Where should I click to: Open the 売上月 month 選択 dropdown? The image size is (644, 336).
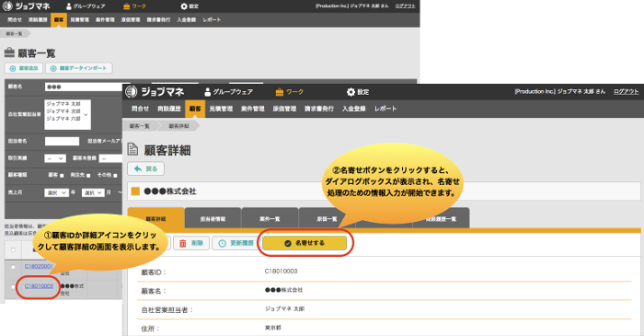(93, 192)
